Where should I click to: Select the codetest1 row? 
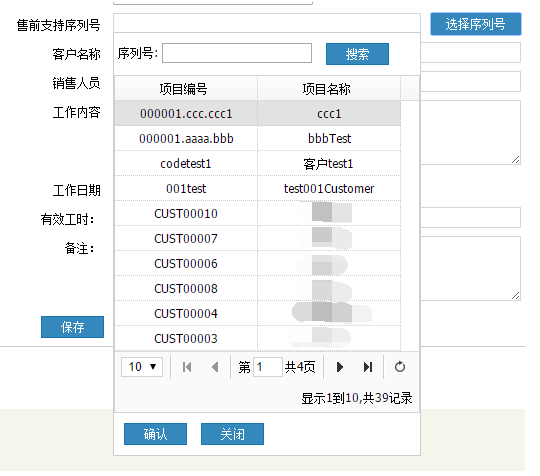coord(258,164)
